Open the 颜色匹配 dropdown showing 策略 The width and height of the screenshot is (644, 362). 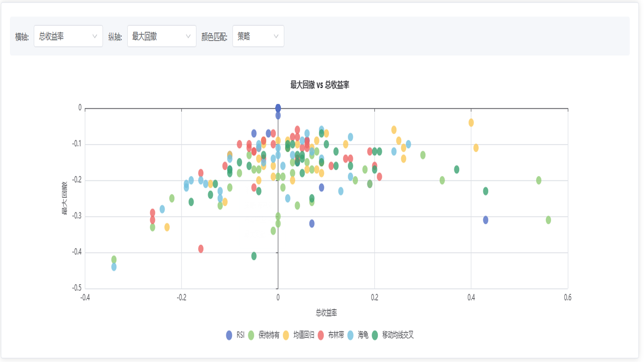258,36
